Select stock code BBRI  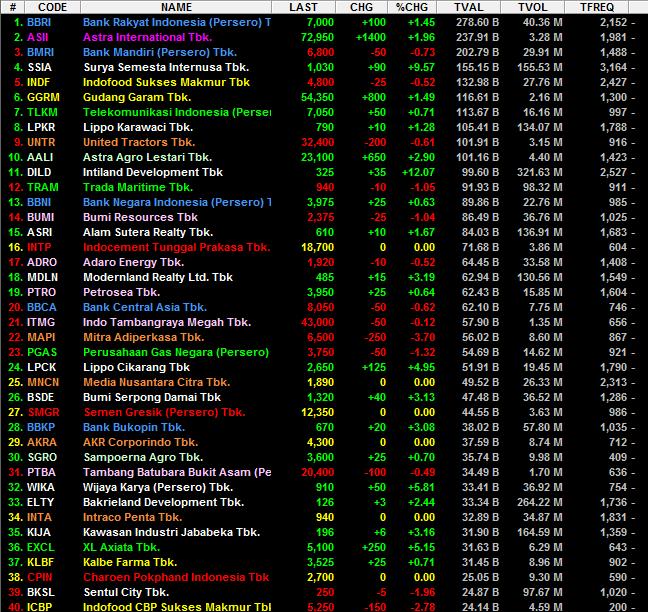(x=39, y=22)
